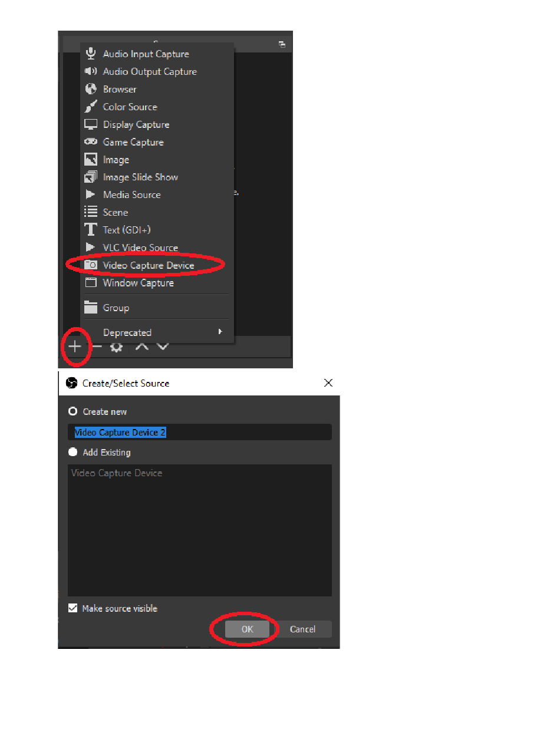Open source properties with the gear icon
This screenshot has width=560, height=752.
point(116,347)
